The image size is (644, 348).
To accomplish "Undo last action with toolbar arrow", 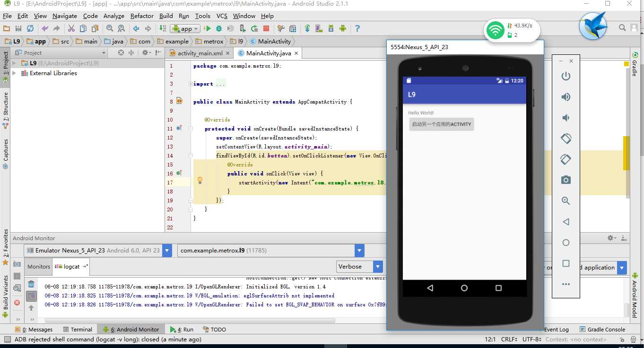I will (45, 28).
